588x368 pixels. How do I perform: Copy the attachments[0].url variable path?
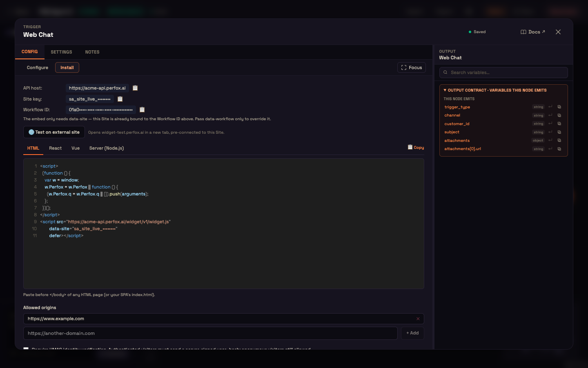point(559,149)
